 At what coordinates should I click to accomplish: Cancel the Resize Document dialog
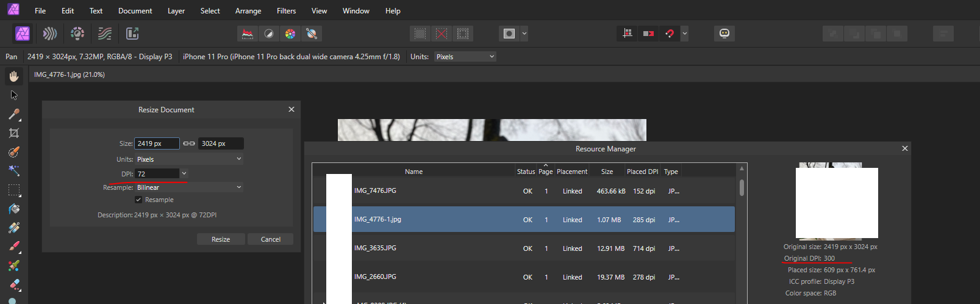tap(270, 239)
